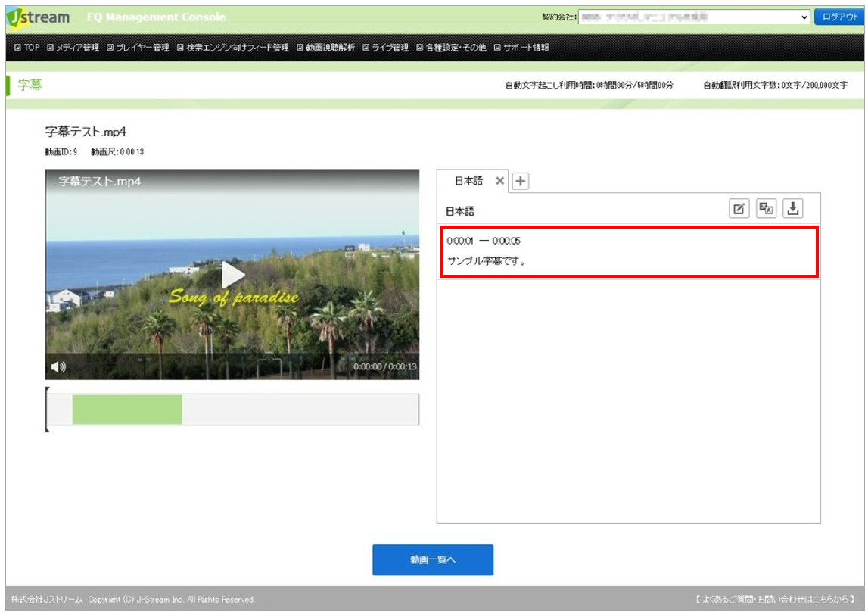Screen dimensions: 868x614
Task: Click the 動画尺: 0:00:13 label
Action: (117, 151)
